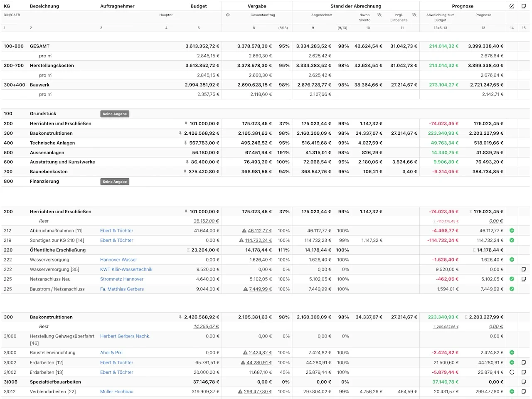
Task: Click the warning triangle beside 299.477,80 € for Verblendarbeiten
Action: [240, 392]
